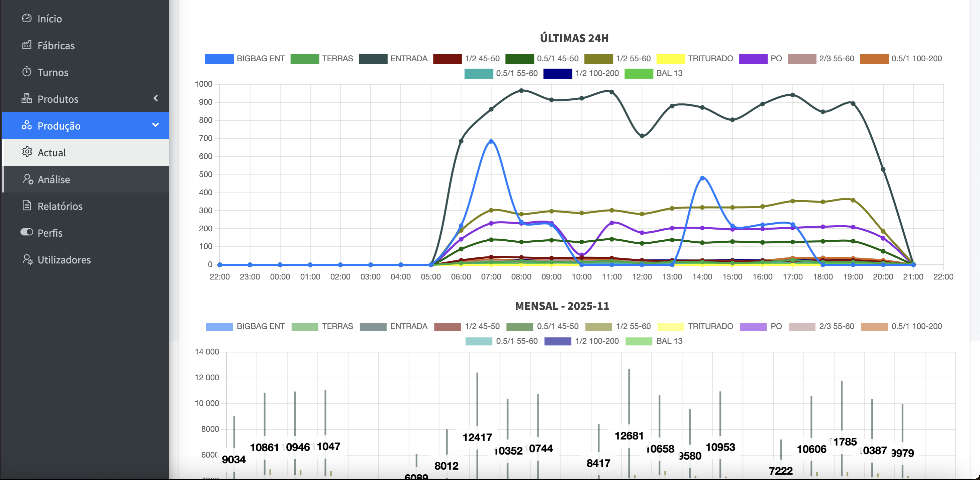Open the Turnos page link
Screen dimensions: 980x480
tap(53, 72)
